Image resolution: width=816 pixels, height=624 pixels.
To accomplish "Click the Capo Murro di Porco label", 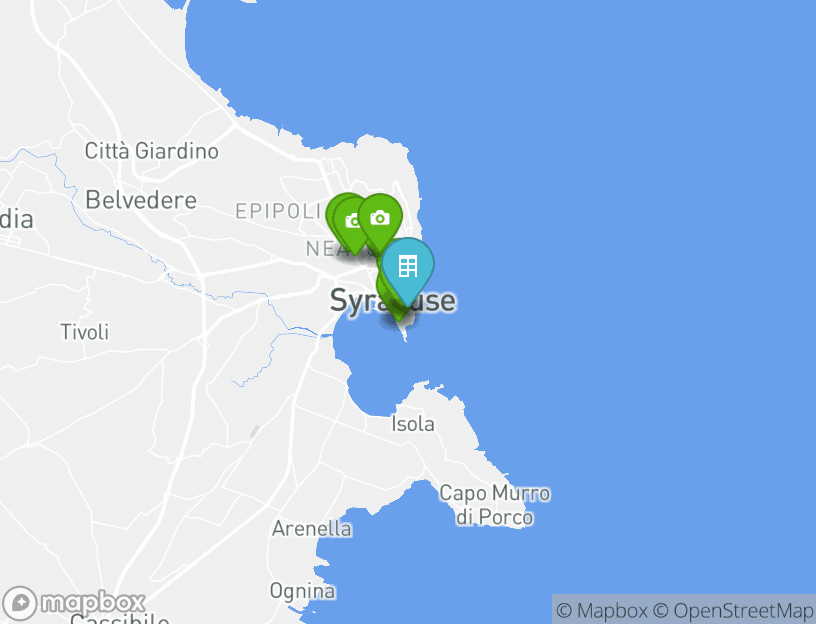I will (x=494, y=505).
